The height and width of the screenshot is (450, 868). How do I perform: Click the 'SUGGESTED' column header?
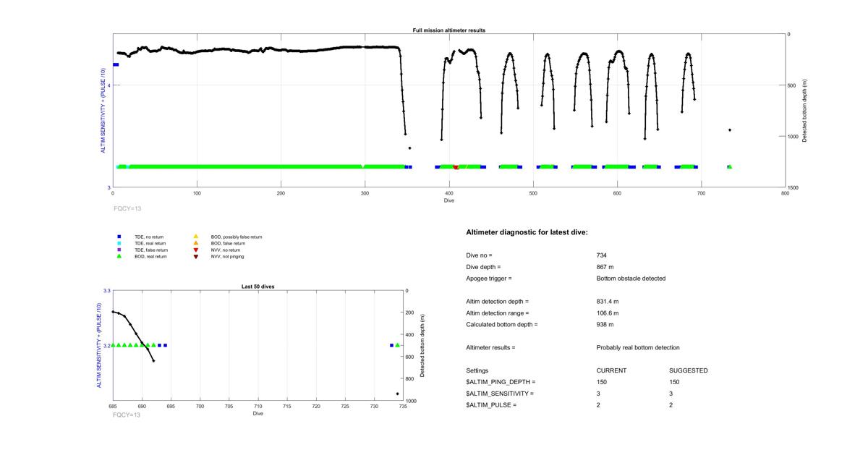(x=689, y=370)
